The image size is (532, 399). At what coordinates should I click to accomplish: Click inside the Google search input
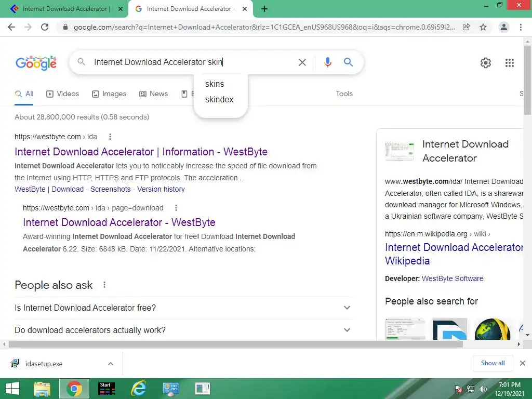(192, 62)
